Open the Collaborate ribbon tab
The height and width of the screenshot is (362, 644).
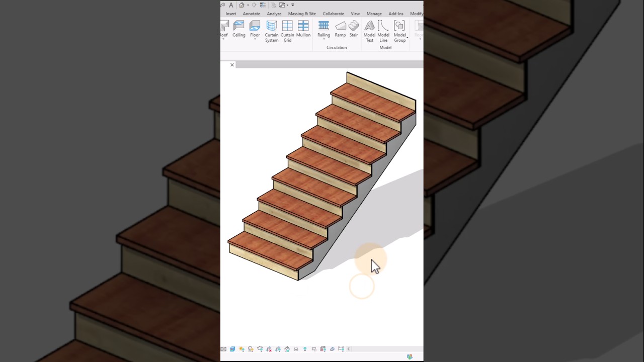333,14
